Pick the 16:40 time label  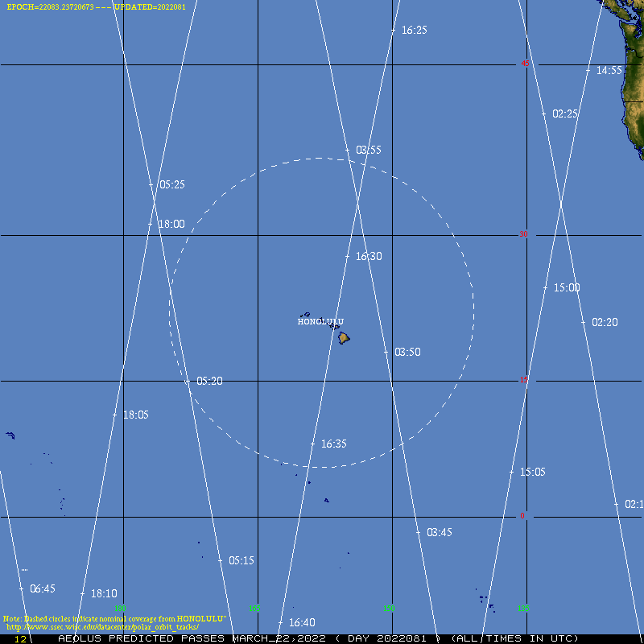302,622
